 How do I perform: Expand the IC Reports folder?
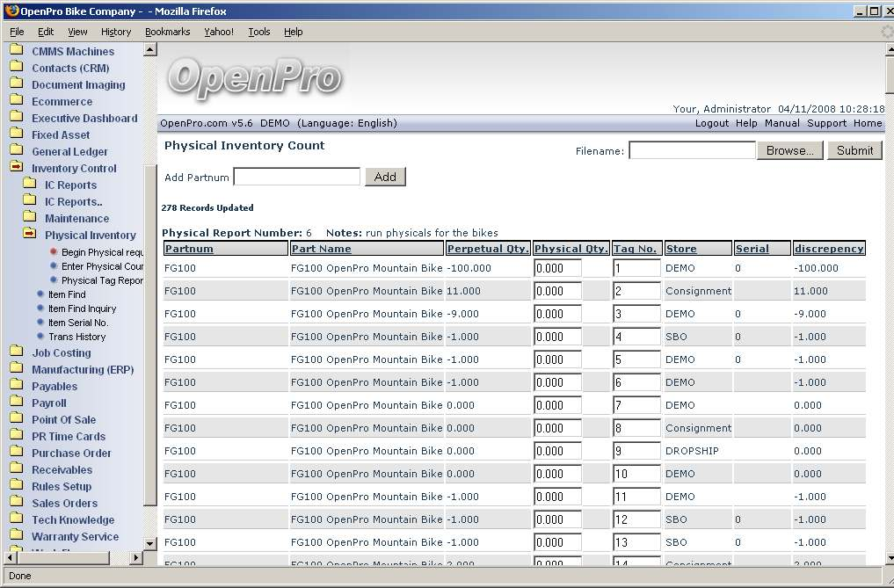click(70, 185)
